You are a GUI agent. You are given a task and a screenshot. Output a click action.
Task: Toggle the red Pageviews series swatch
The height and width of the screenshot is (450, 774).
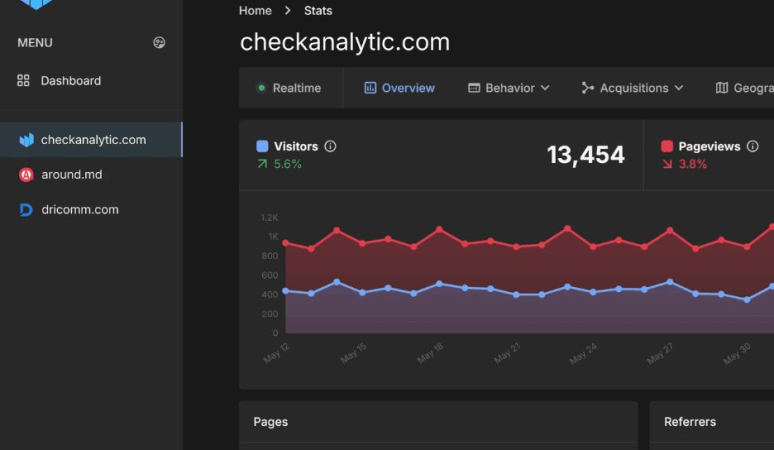[667, 146]
